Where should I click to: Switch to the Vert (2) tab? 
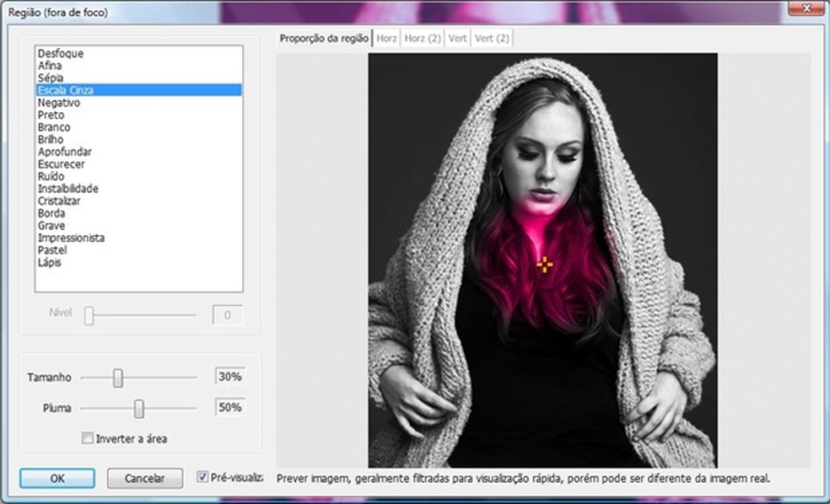pyautogui.click(x=491, y=39)
